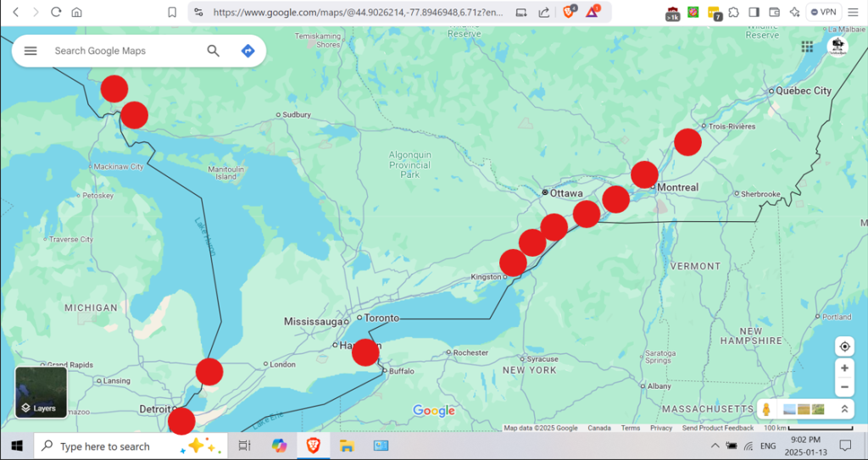Viewport: 868px width, 460px height.
Task: Open the browser home page
Action: pos(76,12)
